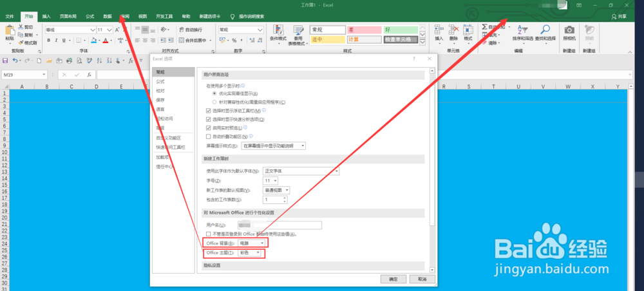
Task: Click the Save icon in the quick access toolbar
Action: (5, 61)
